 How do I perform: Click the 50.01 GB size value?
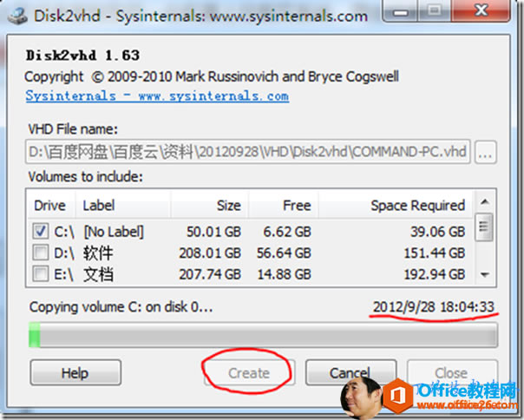213,232
